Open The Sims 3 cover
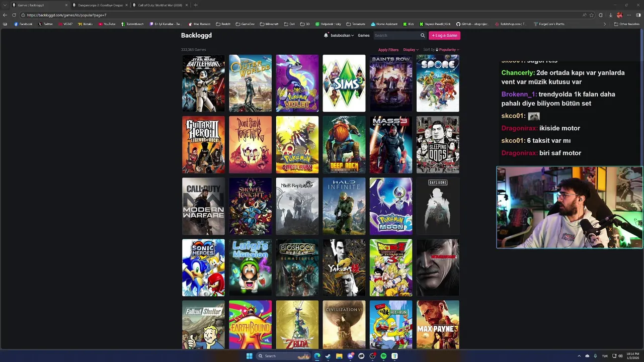Screen dimensions: 644x362 [344, 83]
